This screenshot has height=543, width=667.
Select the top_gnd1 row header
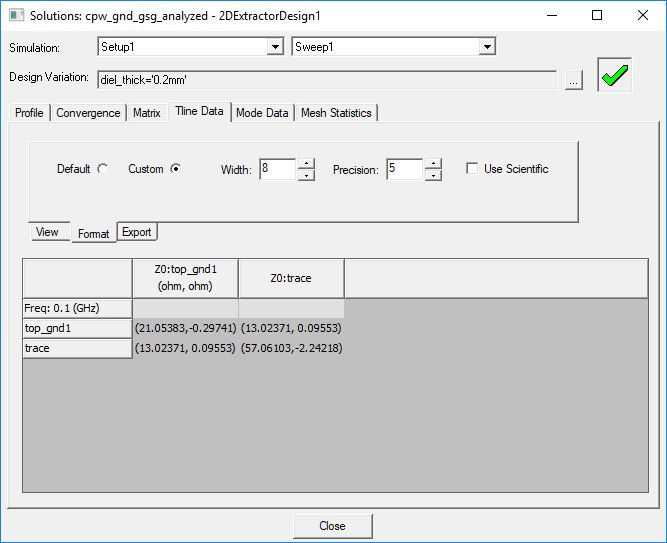pyautogui.click(x=77, y=328)
